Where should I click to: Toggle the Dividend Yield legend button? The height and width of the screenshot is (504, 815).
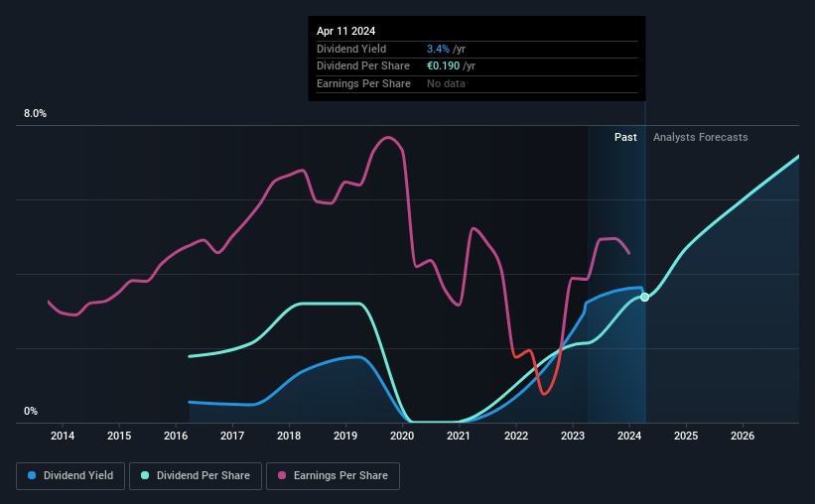tap(70, 476)
